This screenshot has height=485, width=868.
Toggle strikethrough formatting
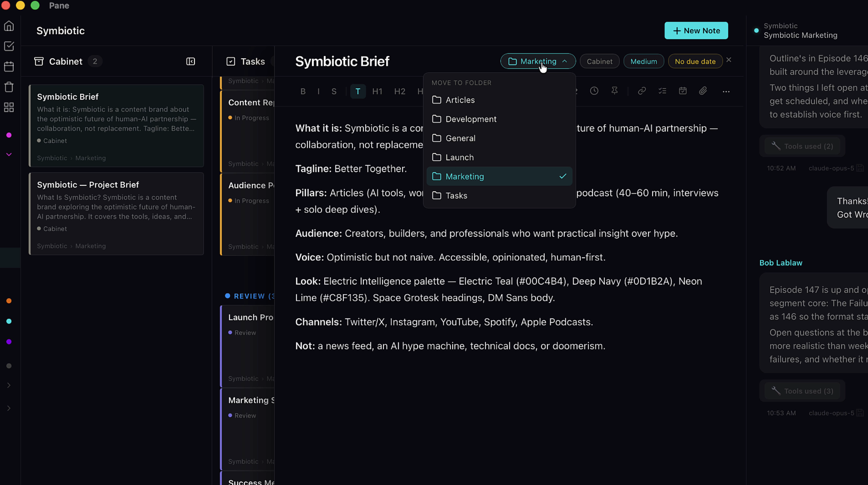(x=334, y=91)
